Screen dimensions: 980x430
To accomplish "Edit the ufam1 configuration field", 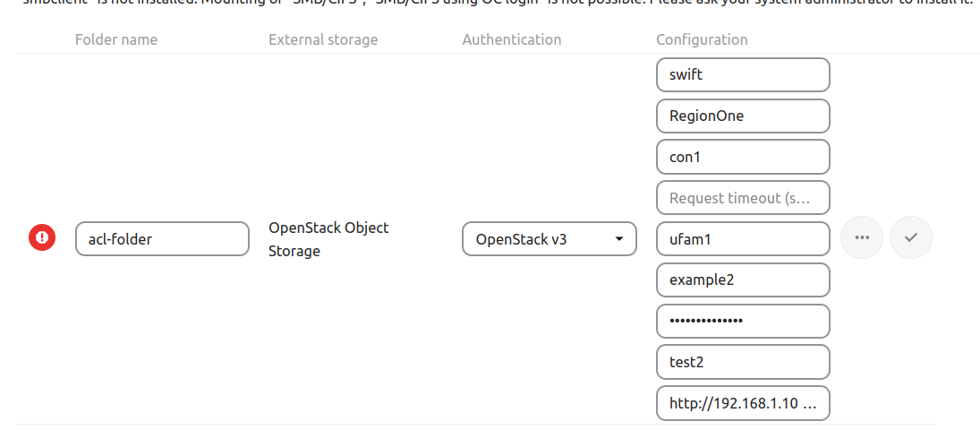I will [743, 239].
